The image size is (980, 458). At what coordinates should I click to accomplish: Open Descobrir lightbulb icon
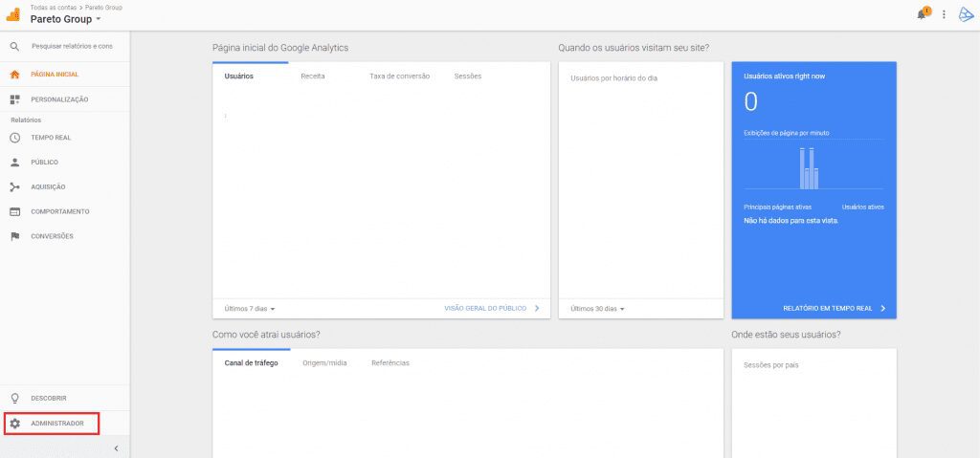click(x=14, y=398)
